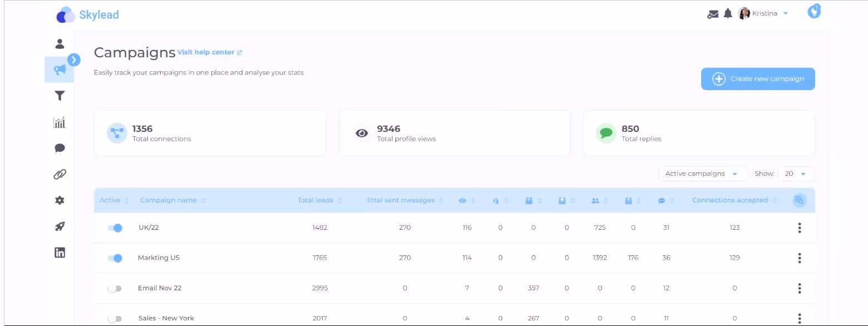Open the three-dot menu for UK/22
Viewport: 868px width, 326px height.
[799, 228]
